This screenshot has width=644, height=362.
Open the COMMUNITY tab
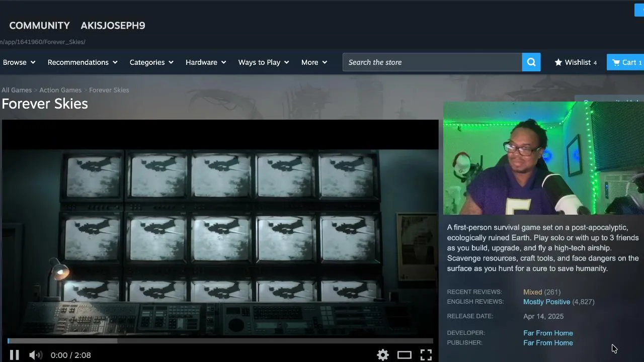coord(39,26)
